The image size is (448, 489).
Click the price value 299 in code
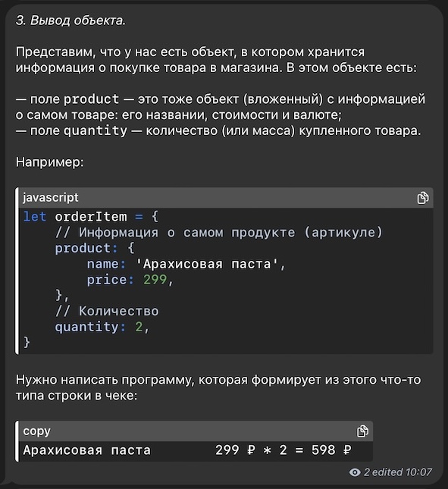click(x=155, y=280)
